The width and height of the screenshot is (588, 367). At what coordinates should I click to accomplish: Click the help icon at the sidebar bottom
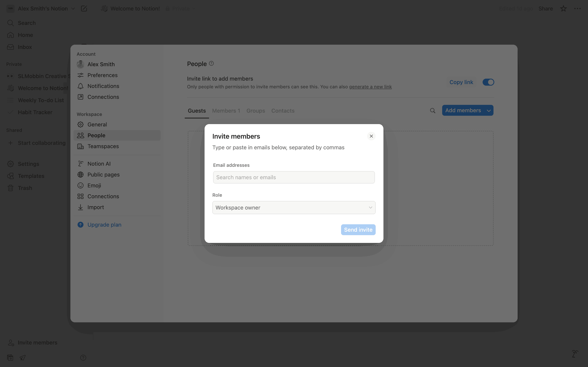pyautogui.click(x=83, y=357)
